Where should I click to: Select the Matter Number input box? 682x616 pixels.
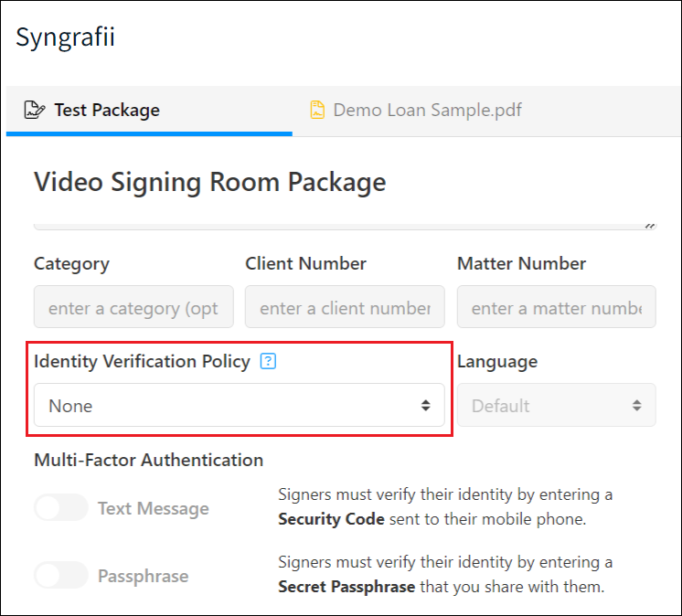click(x=557, y=307)
